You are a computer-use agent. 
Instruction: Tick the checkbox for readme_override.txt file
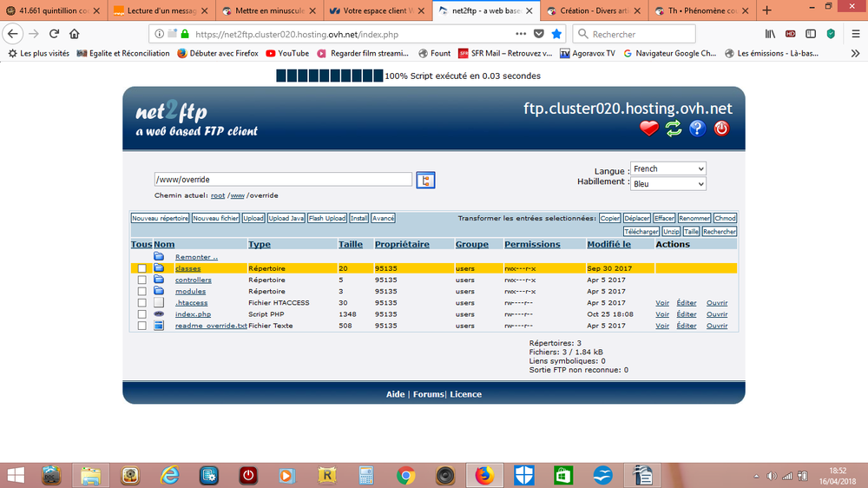coord(142,326)
